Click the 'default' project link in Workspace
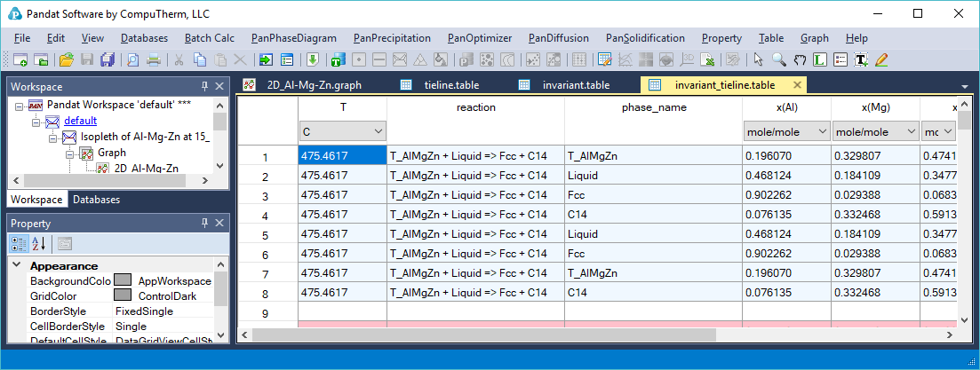 80,121
